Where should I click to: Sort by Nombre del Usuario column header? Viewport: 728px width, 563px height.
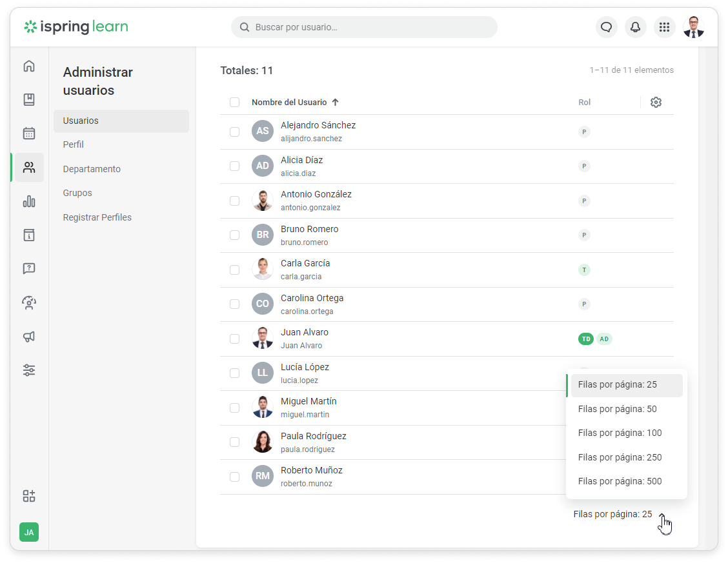point(289,103)
